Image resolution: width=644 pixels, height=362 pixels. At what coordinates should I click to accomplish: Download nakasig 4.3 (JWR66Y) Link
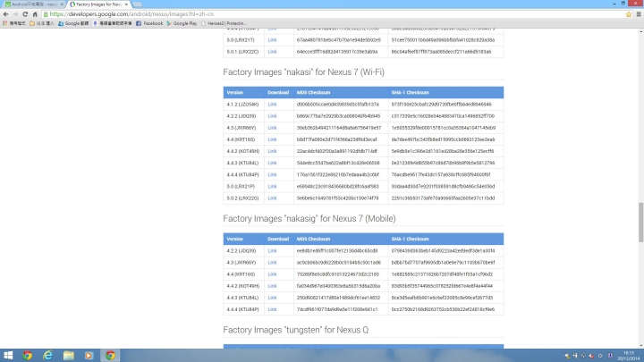pos(272,262)
